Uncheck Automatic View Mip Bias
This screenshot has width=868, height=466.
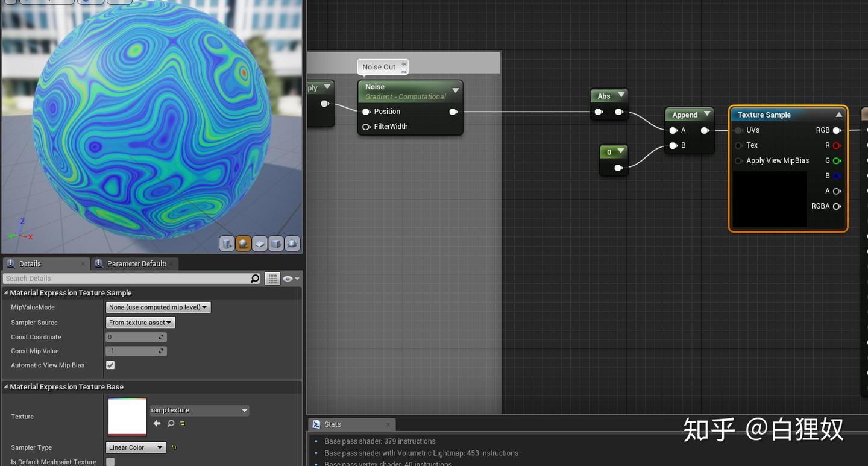point(110,365)
